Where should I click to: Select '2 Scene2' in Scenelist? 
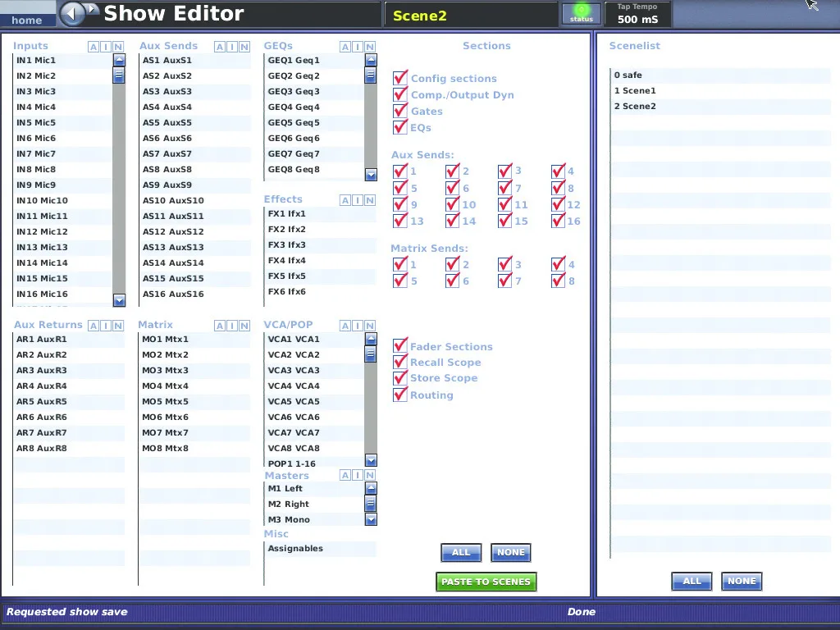(720, 106)
